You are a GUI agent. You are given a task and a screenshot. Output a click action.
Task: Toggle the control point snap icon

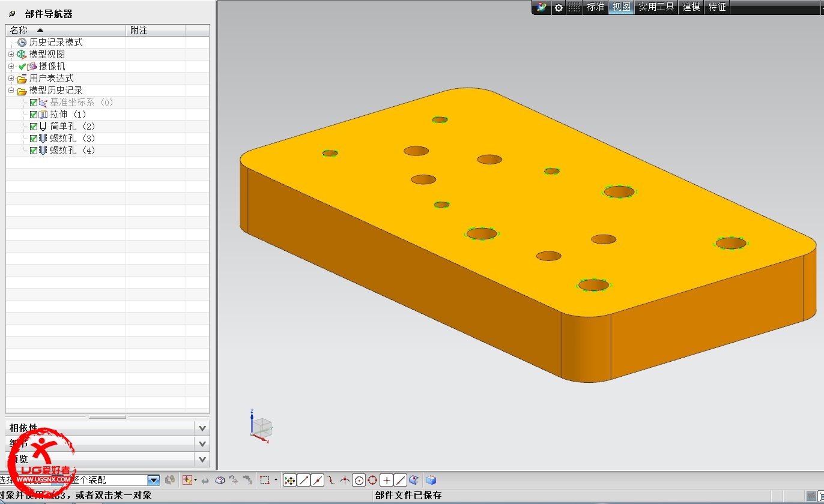(x=331, y=480)
